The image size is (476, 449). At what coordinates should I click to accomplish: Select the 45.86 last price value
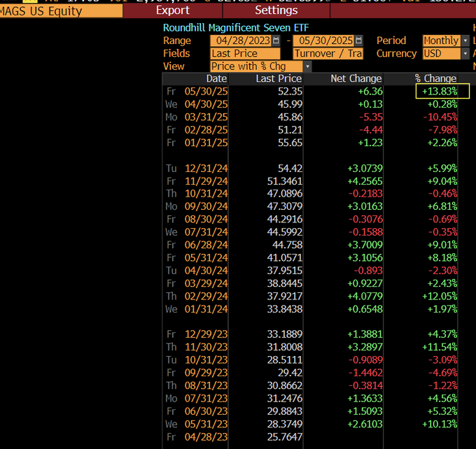[x=290, y=117]
